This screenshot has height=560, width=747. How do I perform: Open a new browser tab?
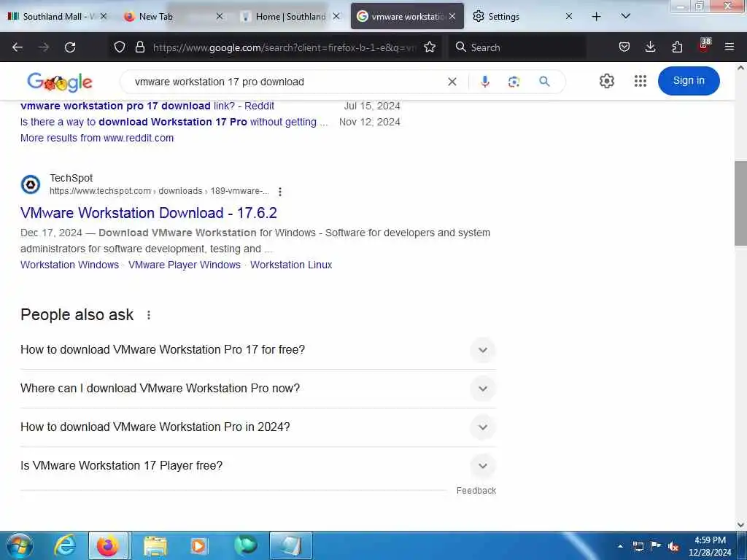596,17
